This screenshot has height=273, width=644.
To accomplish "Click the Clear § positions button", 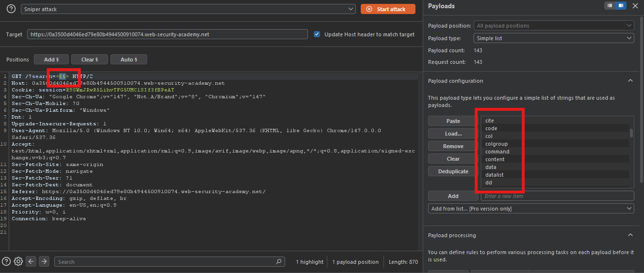I will click(x=90, y=60).
